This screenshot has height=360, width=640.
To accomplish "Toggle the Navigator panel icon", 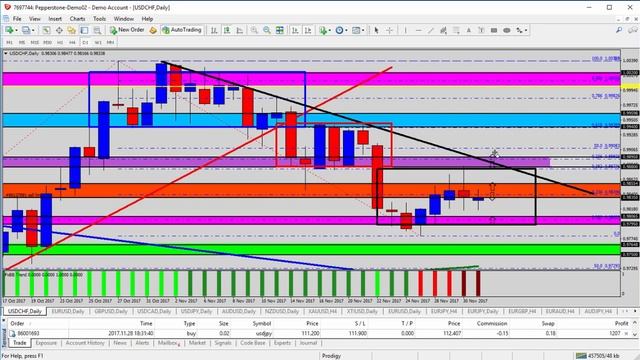I will pyautogui.click(x=71, y=30).
